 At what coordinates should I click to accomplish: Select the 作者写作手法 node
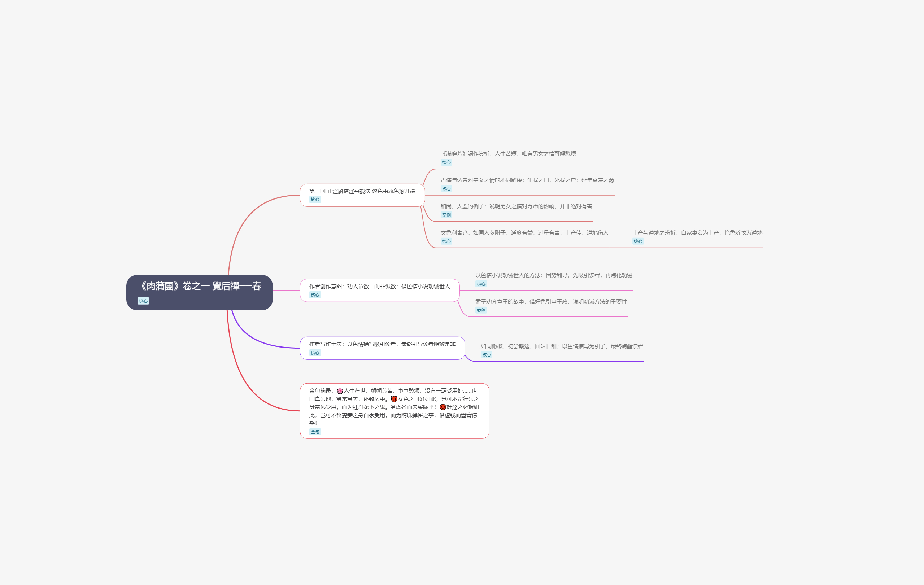382,344
